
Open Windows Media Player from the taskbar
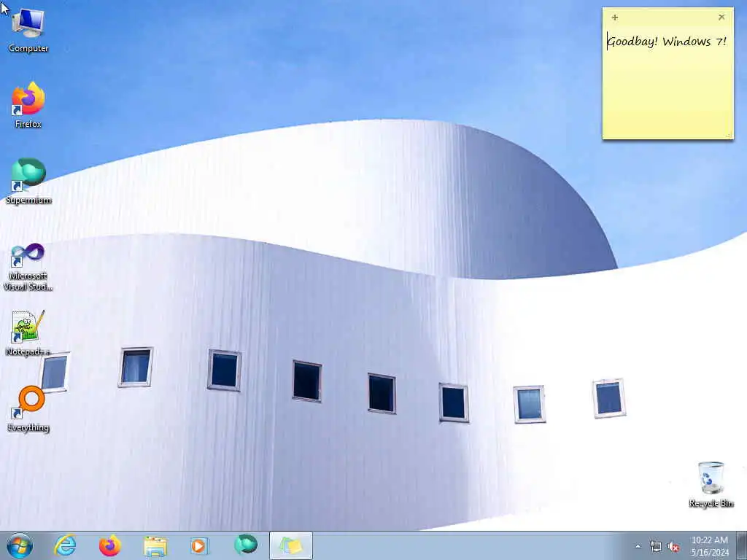[200, 545]
